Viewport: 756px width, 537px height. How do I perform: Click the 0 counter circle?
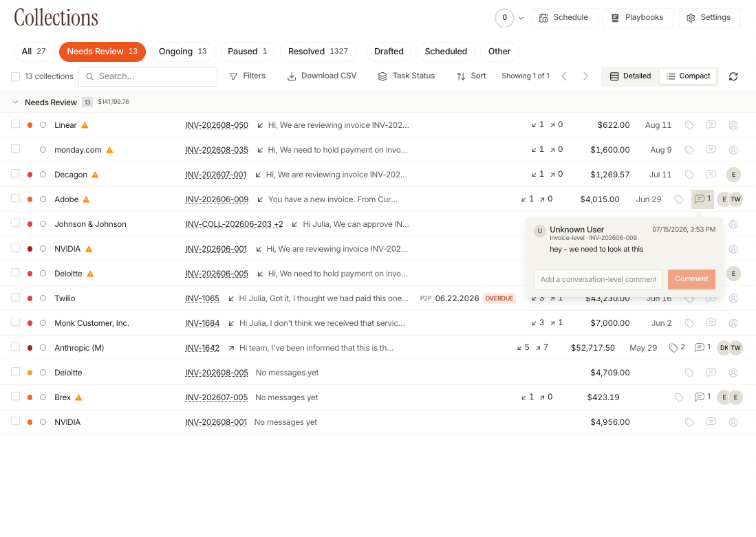tap(504, 18)
